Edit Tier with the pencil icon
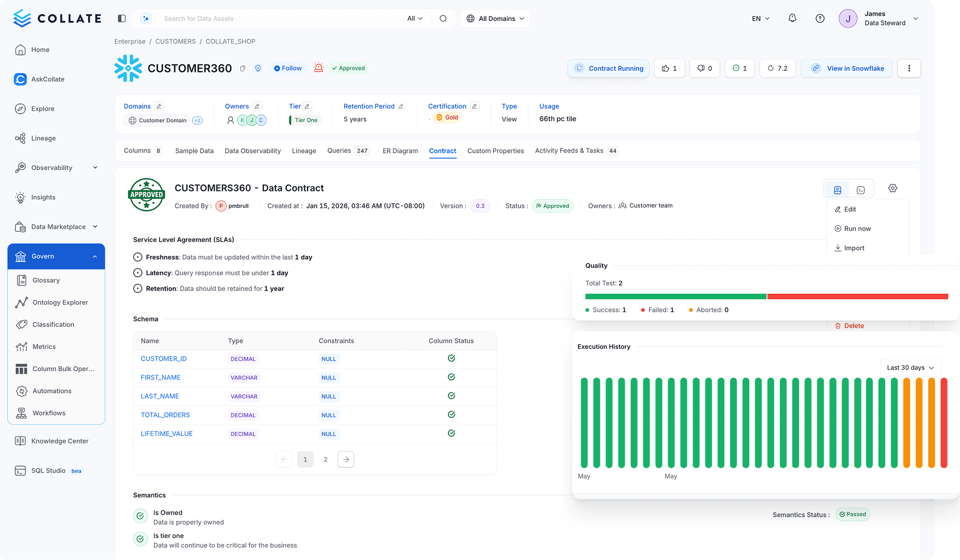 (x=307, y=106)
